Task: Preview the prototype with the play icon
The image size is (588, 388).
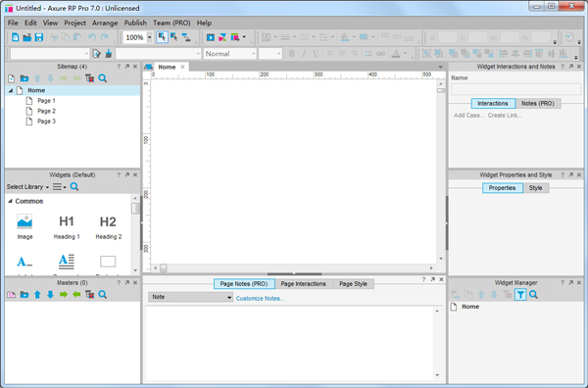Action: 211,37
